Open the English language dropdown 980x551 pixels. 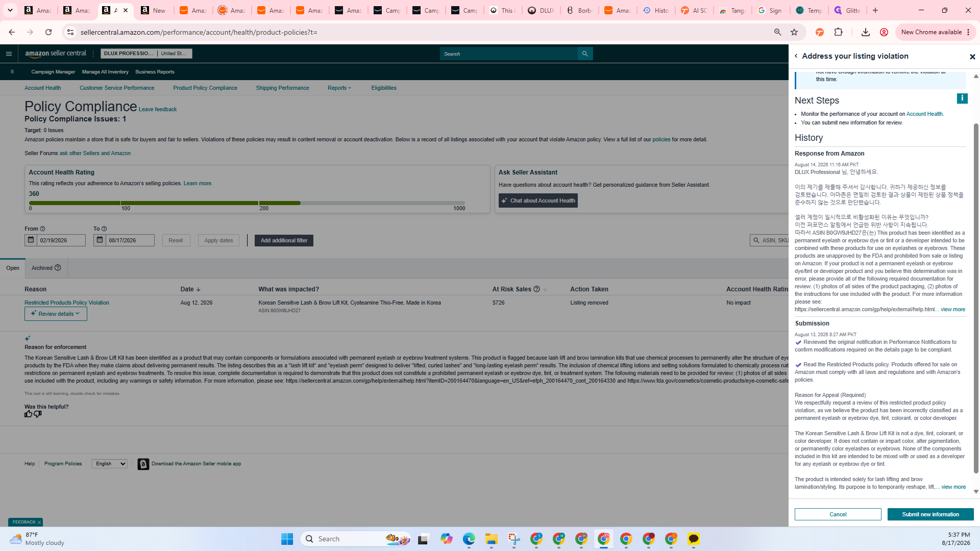tap(109, 464)
